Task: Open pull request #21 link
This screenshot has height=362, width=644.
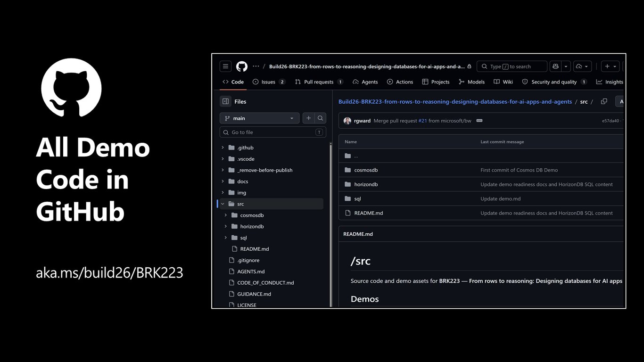Action: click(x=422, y=121)
